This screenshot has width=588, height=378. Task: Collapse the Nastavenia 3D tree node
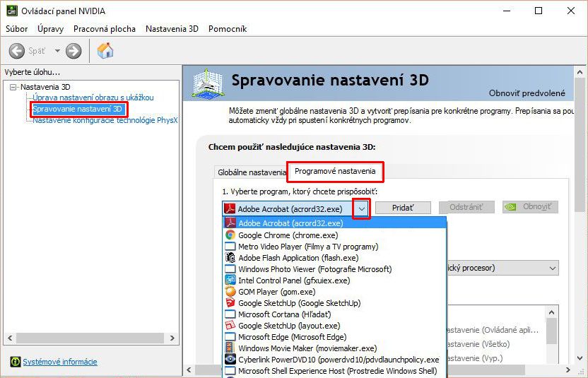pos(13,87)
